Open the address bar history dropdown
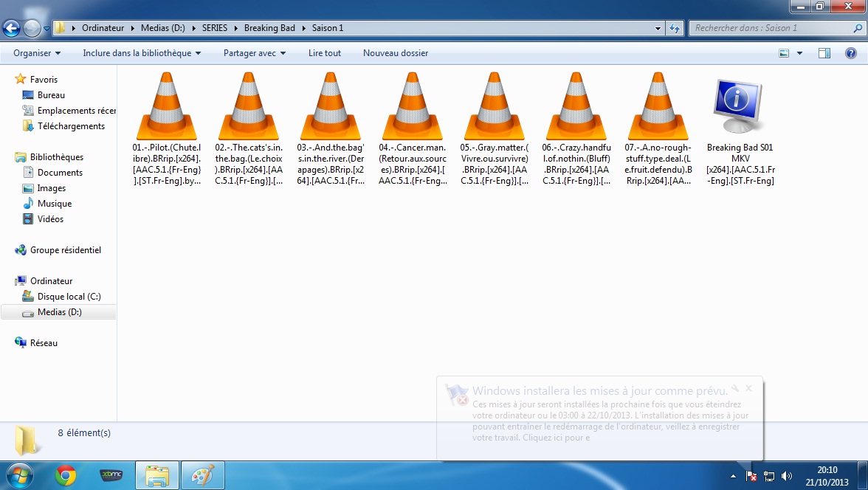This screenshot has height=490, width=868. (x=658, y=28)
